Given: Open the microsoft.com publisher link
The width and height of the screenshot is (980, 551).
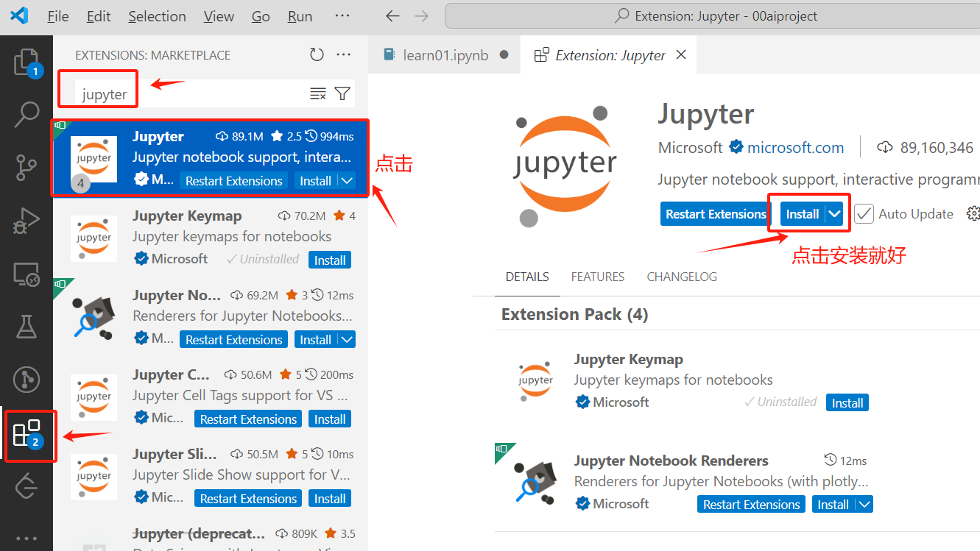Looking at the screenshot, I should pos(795,148).
